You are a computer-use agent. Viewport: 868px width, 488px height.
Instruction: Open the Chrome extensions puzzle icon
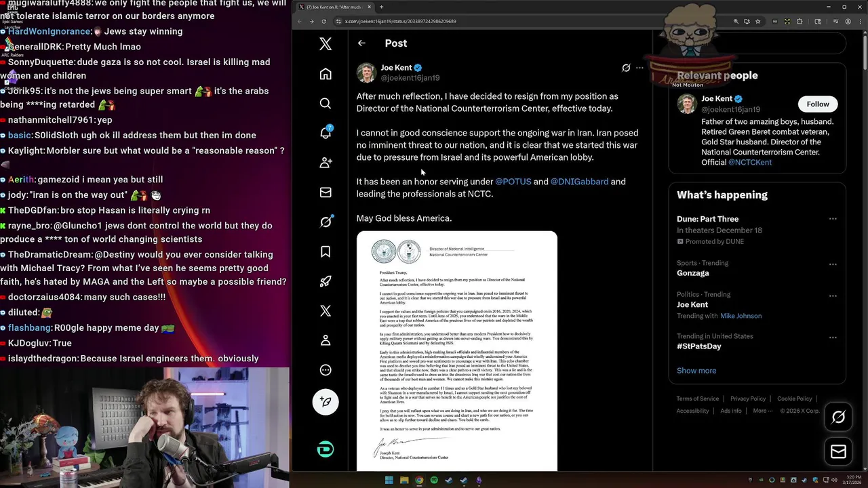tap(800, 21)
